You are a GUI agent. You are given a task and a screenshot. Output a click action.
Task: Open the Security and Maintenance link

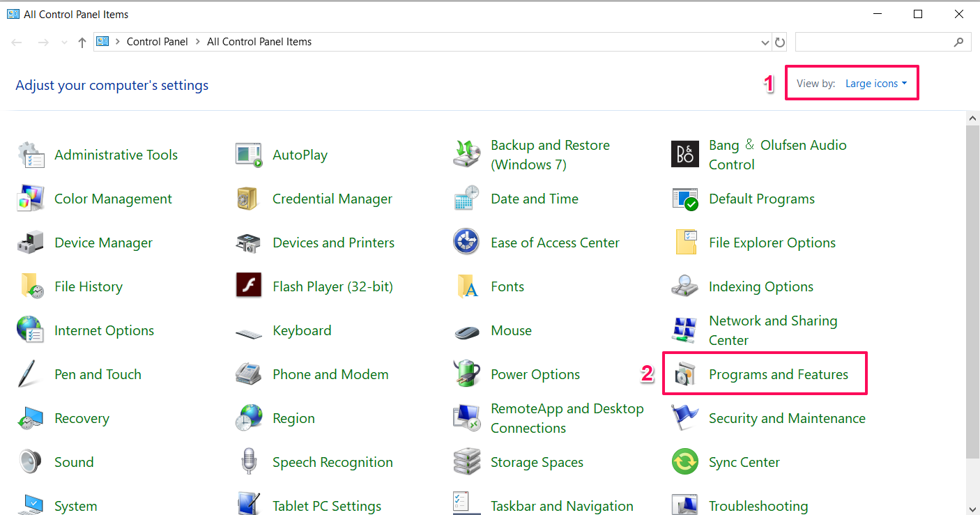(x=787, y=418)
